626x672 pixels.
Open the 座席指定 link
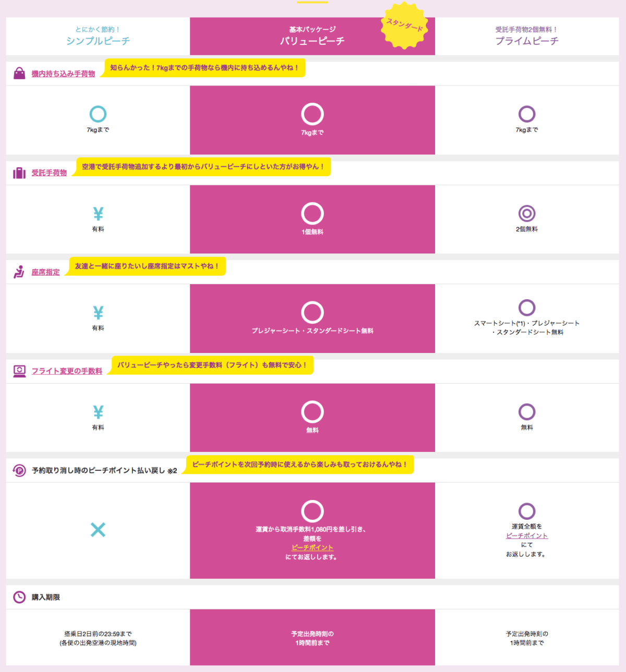tap(45, 272)
